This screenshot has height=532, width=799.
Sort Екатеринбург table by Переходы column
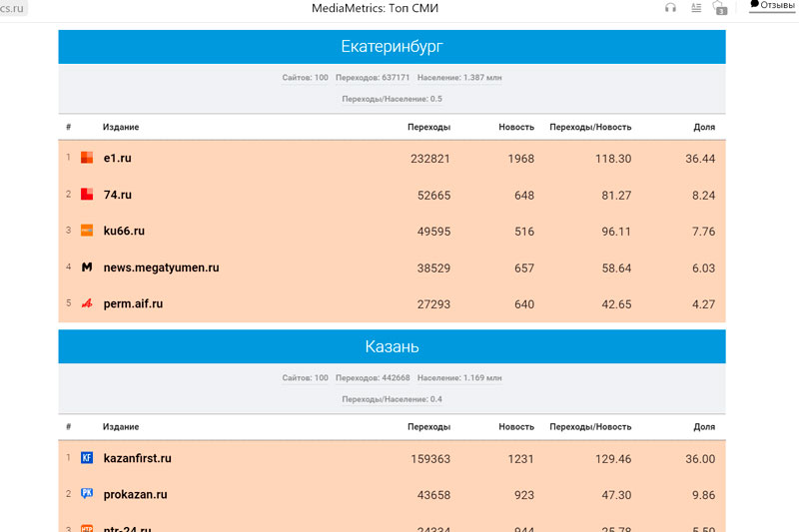coord(428,127)
